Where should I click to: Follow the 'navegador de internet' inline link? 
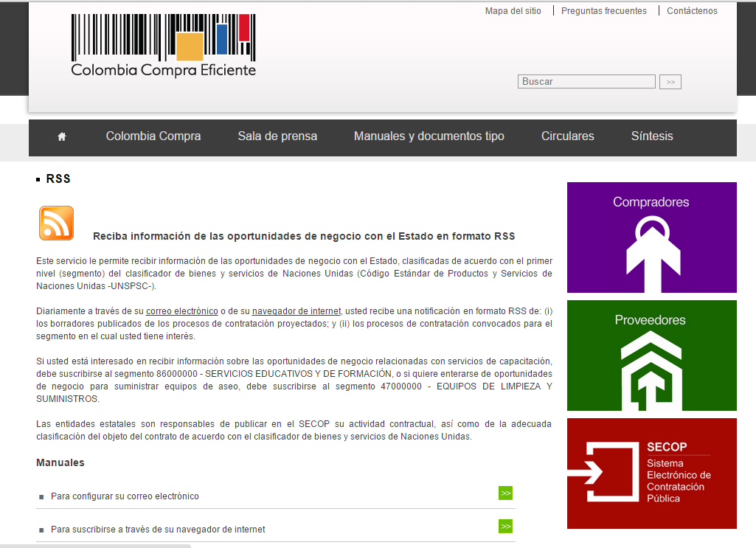pyautogui.click(x=296, y=311)
